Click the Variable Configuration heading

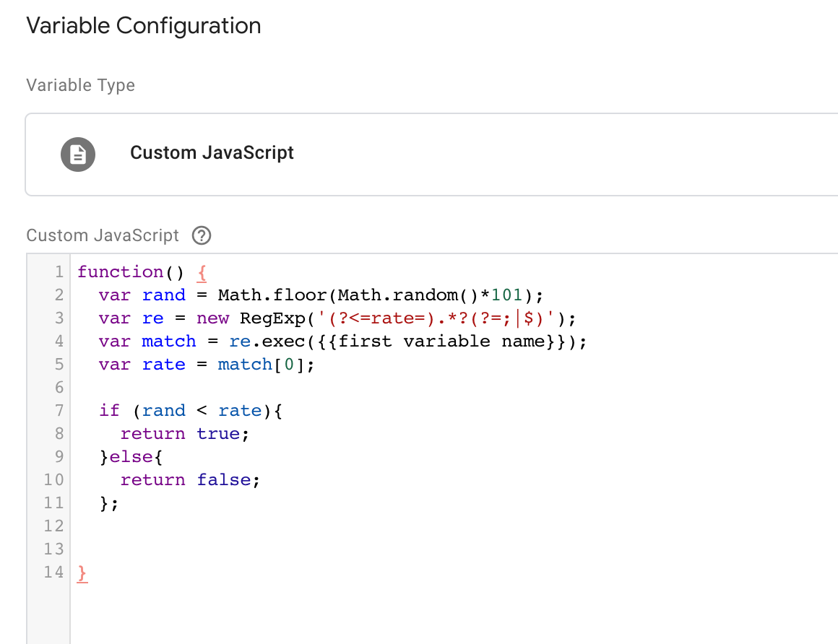click(x=144, y=26)
